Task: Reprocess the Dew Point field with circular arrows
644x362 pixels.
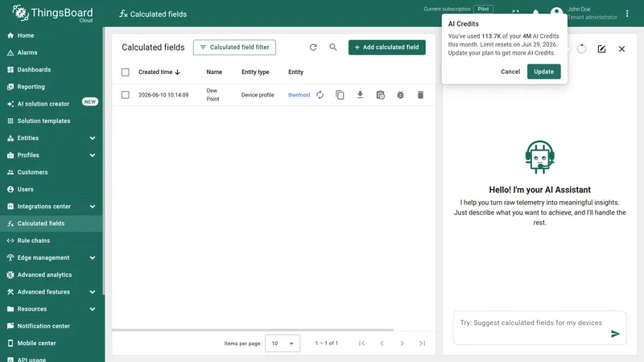Action: [x=320, y=95]
